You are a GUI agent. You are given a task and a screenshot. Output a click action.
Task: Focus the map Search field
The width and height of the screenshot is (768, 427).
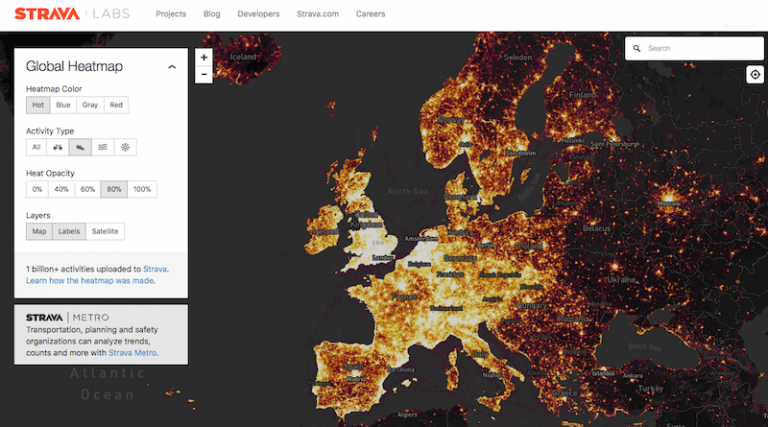(694, 48)
